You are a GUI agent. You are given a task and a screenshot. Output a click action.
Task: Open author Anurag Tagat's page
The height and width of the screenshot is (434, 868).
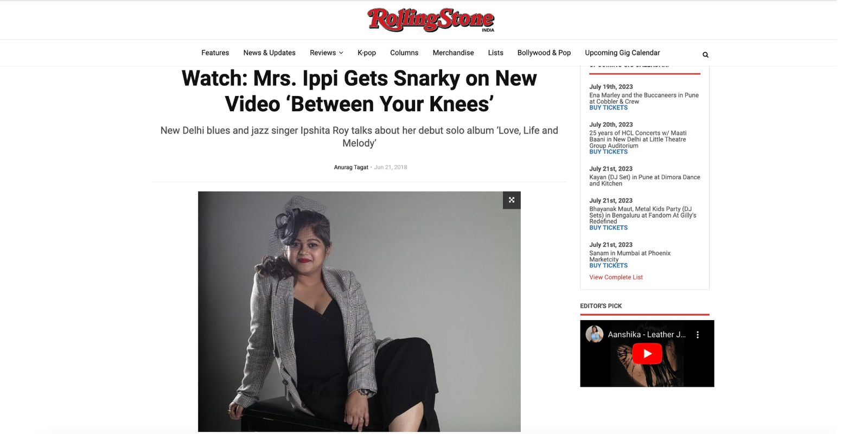tap(351, 167)
